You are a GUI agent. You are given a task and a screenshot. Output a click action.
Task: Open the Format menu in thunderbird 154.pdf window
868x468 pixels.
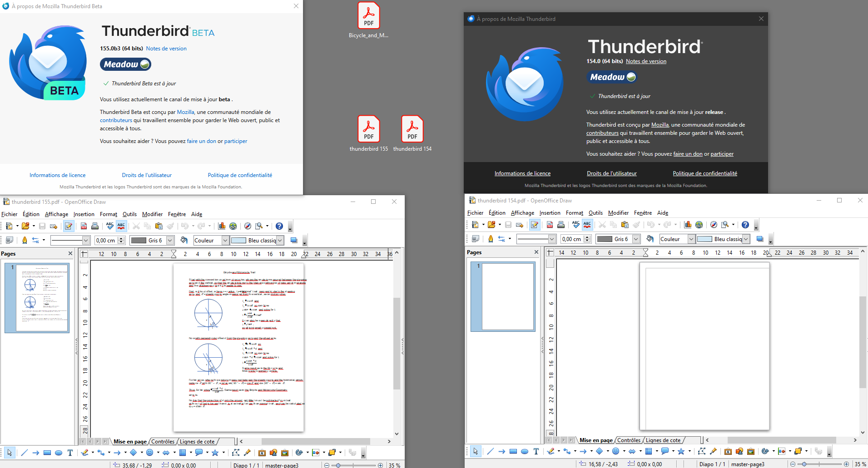pos(575,213)
